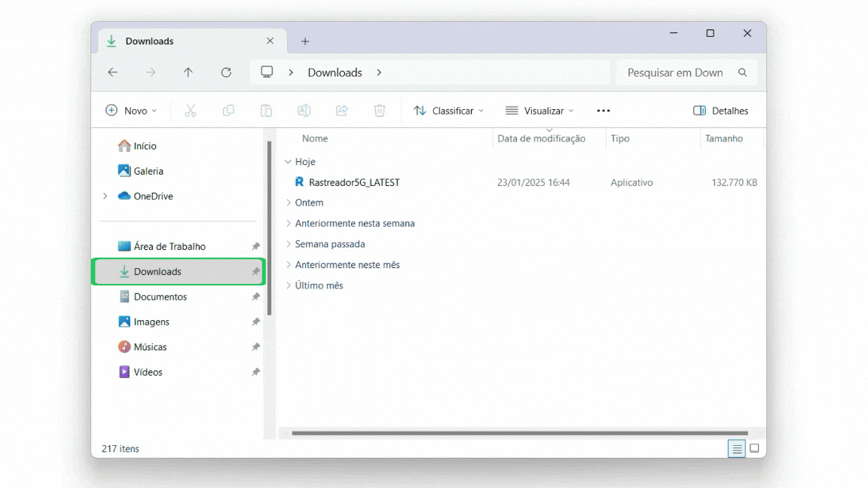Expand Anteriormente nesta semana group
Screen dimensions: 868x488
click(x=288, y=223)
